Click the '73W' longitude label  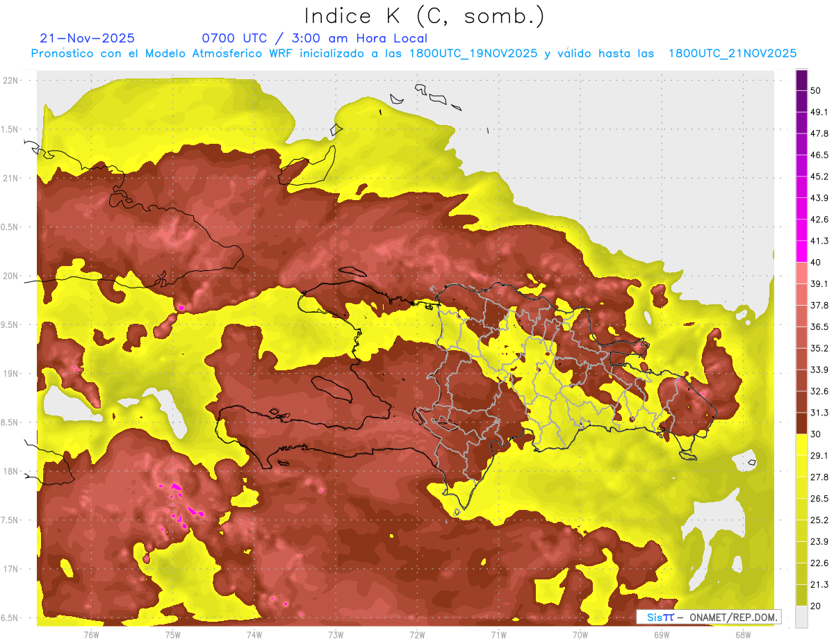click(336, 635)
